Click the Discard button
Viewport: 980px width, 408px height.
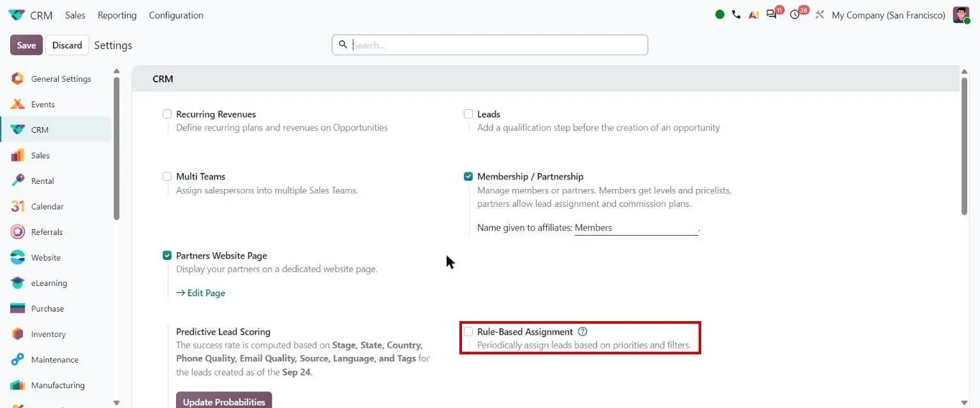tap(67, 45)
